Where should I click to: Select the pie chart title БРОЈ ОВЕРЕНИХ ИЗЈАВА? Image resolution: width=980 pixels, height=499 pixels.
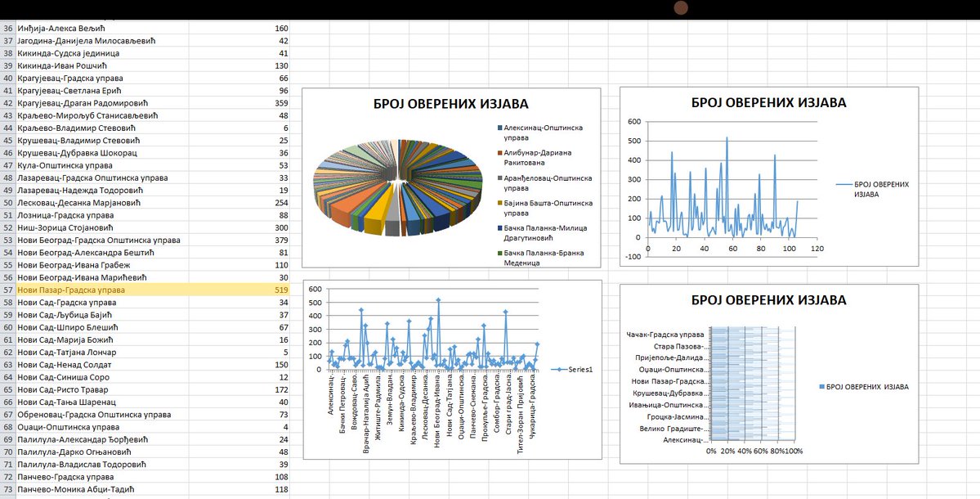point(451,104)
